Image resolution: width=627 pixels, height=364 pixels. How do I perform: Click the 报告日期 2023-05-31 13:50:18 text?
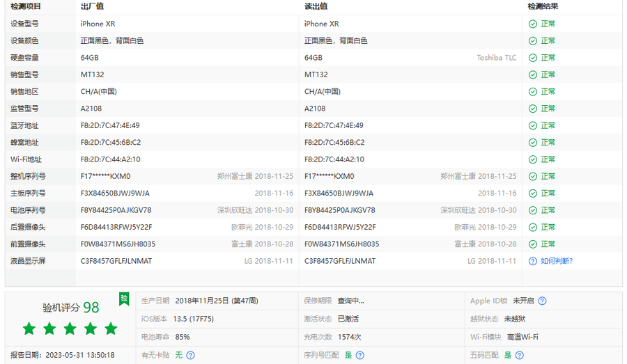(x=63, y=355)
